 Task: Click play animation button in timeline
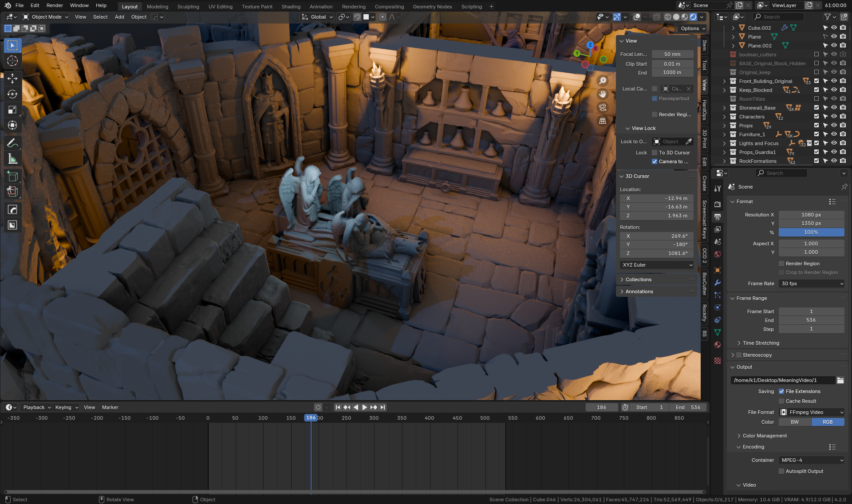[364, 407]
